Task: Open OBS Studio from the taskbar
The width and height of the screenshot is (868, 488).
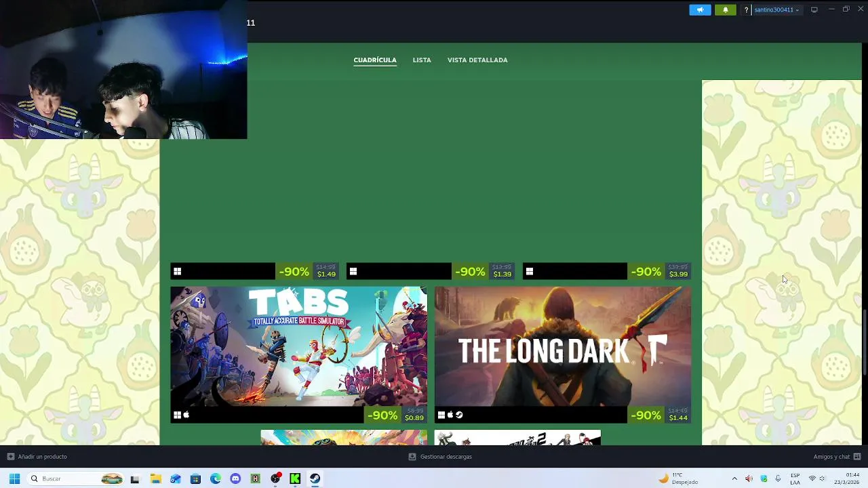Action: (275, 479)
